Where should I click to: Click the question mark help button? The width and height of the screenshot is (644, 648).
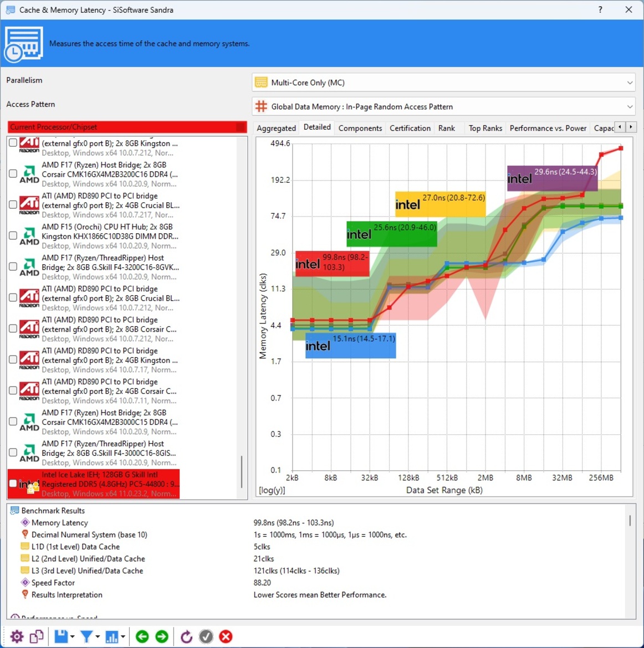pyautogui.click(x=600, y=9)
